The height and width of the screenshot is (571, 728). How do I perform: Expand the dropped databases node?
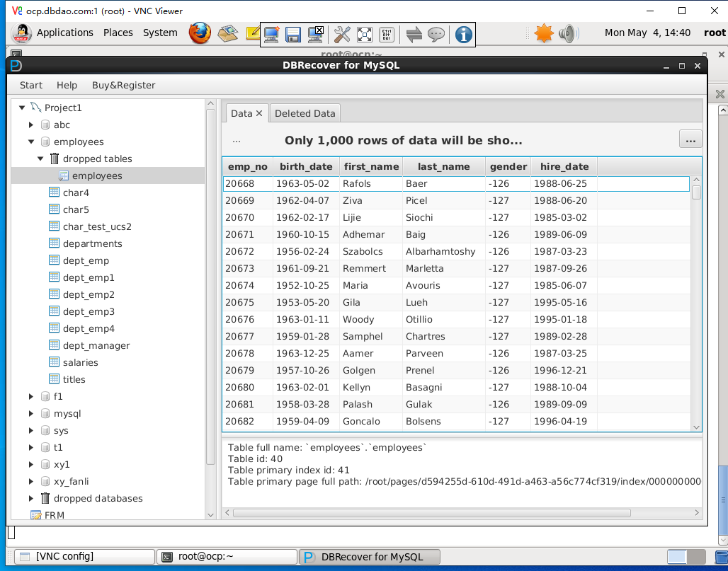point(31,498)
